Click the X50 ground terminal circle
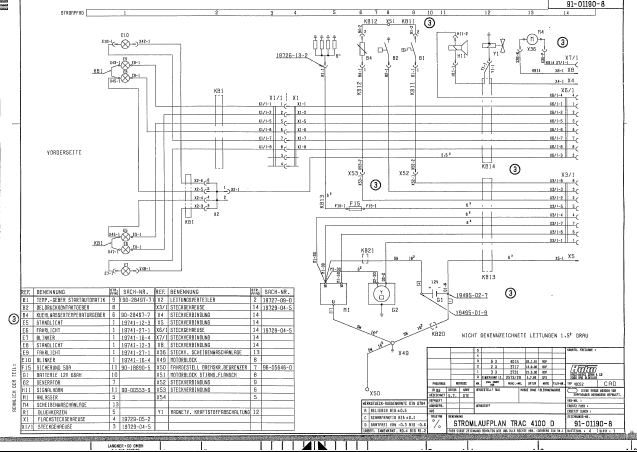 point(369,390)
